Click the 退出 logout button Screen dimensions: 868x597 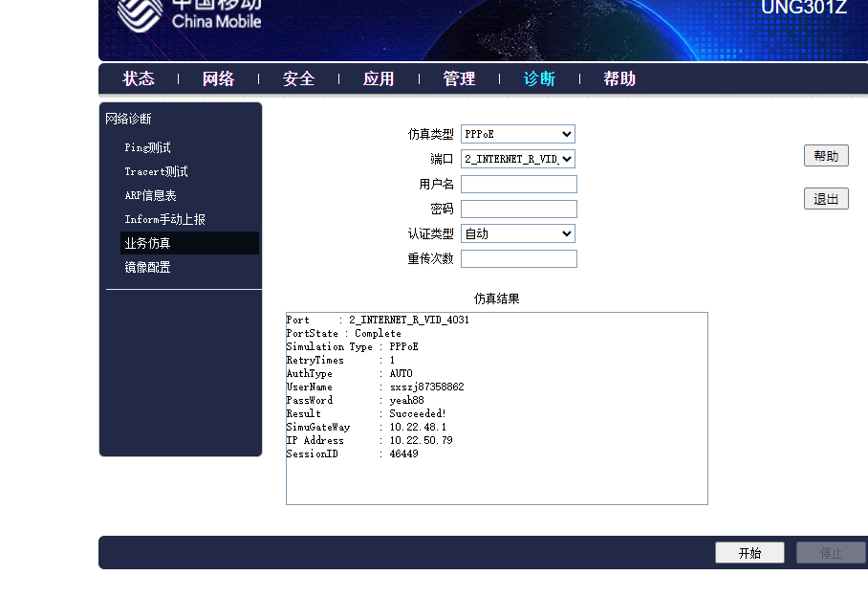pyautogui.click(x=826, y=199)
